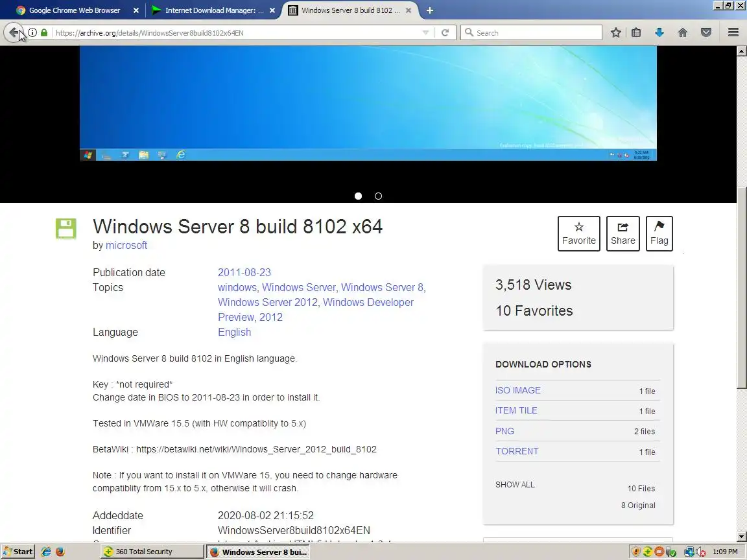747x560 pixels.
Task: Go to the Firefox home page icon
Action: click(683, 32)
